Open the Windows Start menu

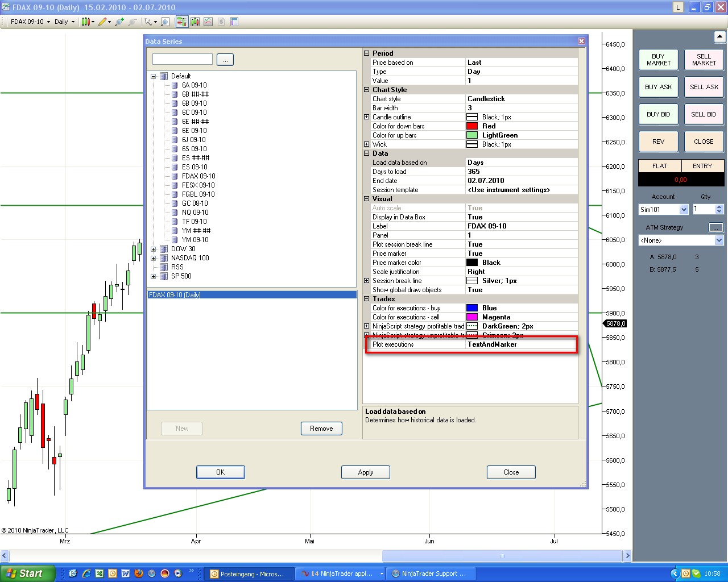[27, 573]
